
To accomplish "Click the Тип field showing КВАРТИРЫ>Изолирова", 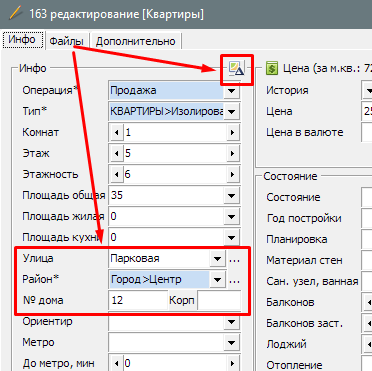I will [167, 112].
